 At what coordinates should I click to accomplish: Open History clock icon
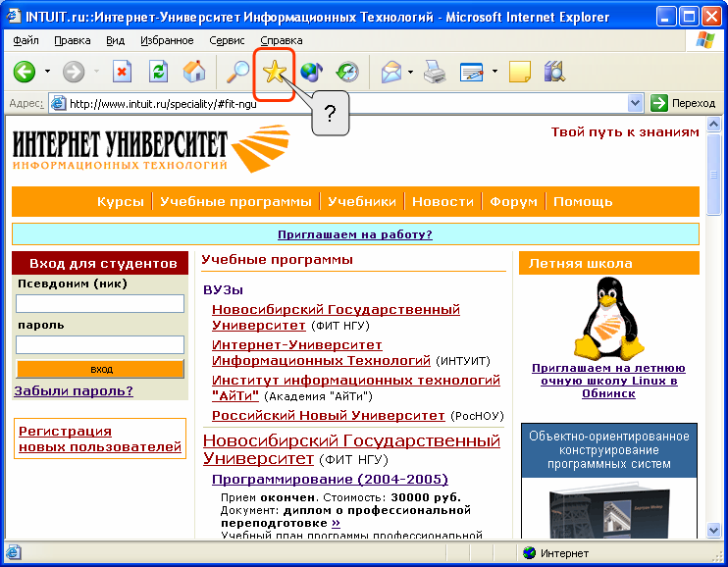point(347,72)
